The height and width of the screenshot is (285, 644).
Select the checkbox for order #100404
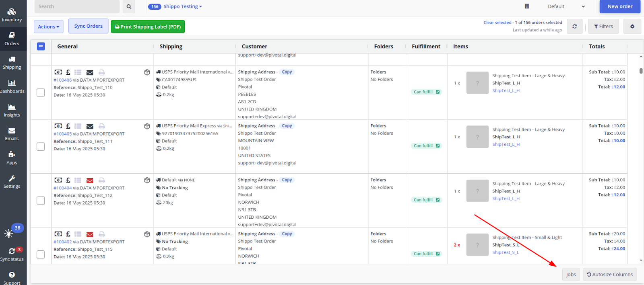[41, 201]
